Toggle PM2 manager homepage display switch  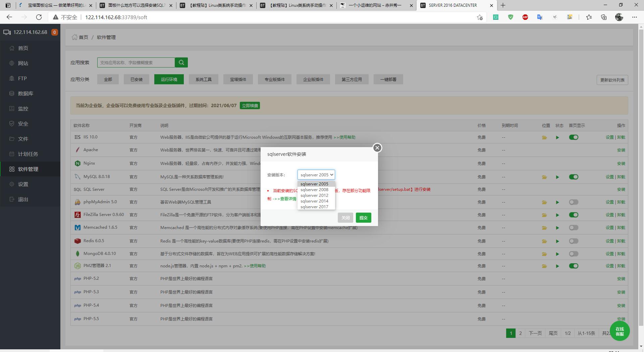click(574, 266)
